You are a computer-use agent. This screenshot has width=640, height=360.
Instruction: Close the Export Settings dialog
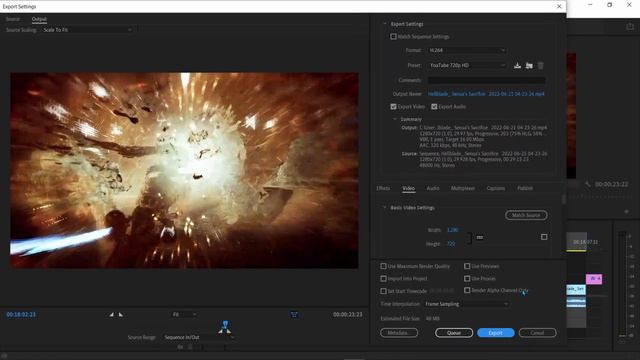pyautogui.click(x=559, y=6)
